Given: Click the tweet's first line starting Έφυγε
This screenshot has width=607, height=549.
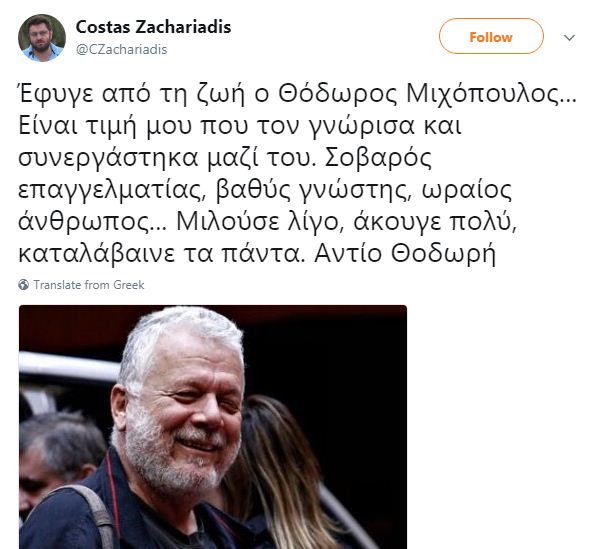Looking at the screenshot, I should pos(297,94).
